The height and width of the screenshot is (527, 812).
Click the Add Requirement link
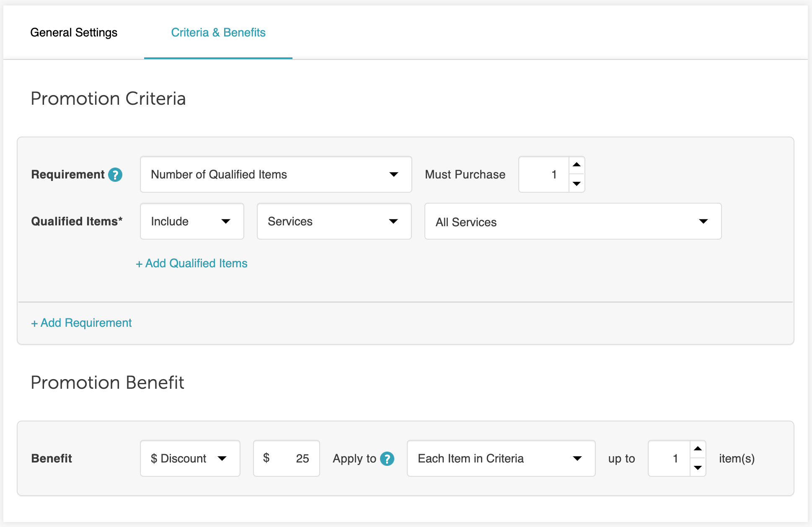click(81, 323)
